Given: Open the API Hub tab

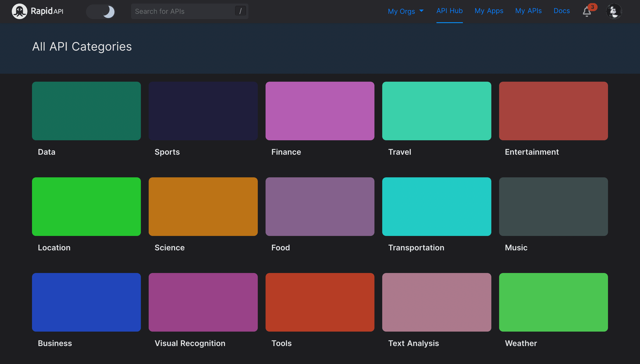Looking at the screenshot, I should coord(449,11).
